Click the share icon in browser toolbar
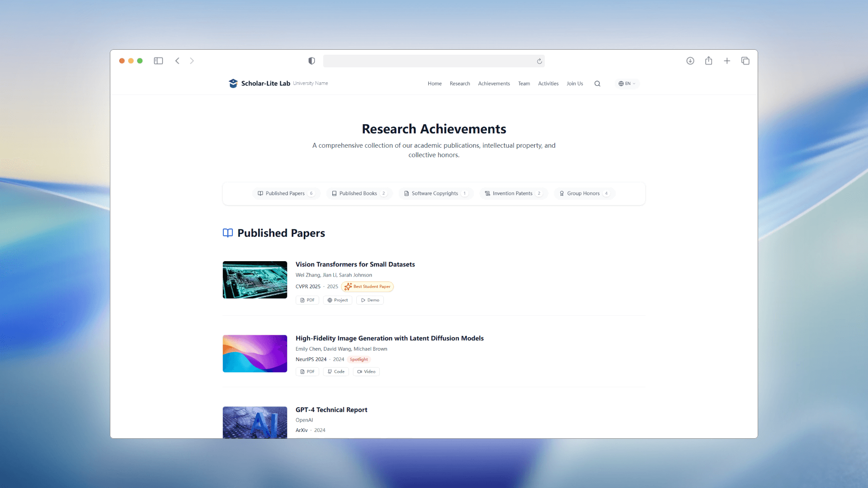This screenshot has height=488, width=868. pyautogui.click(x=708, y=61)
